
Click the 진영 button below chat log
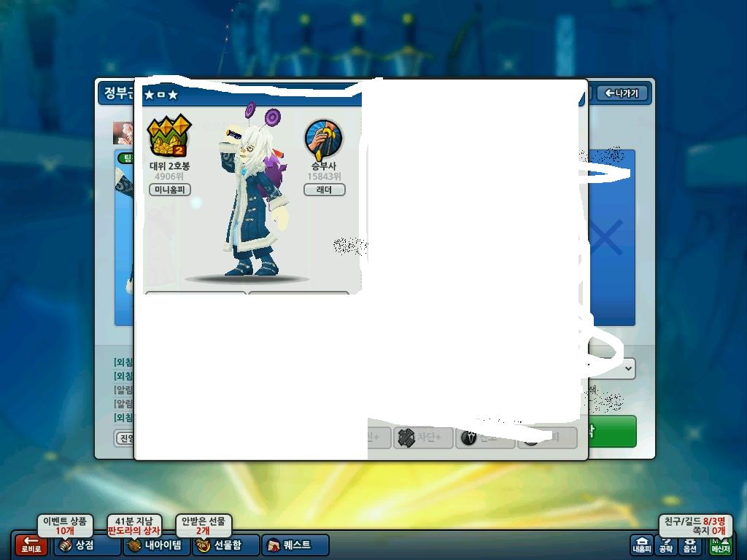tap(125, 438)
